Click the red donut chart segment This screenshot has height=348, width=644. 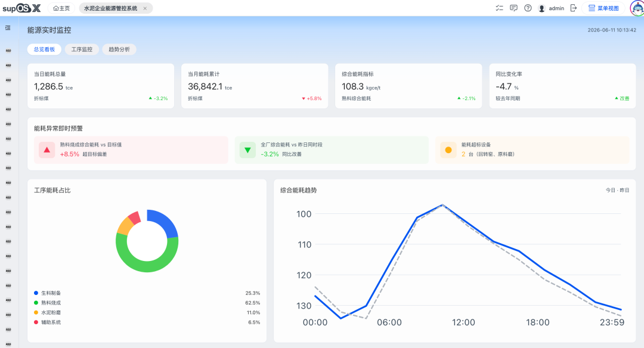click(135, 217)
